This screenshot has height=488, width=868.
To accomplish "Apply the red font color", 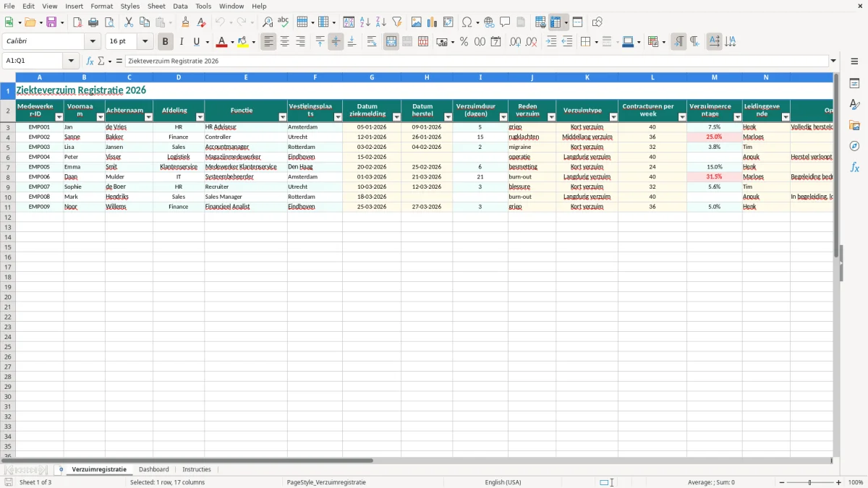I will (x=221, y=42).
